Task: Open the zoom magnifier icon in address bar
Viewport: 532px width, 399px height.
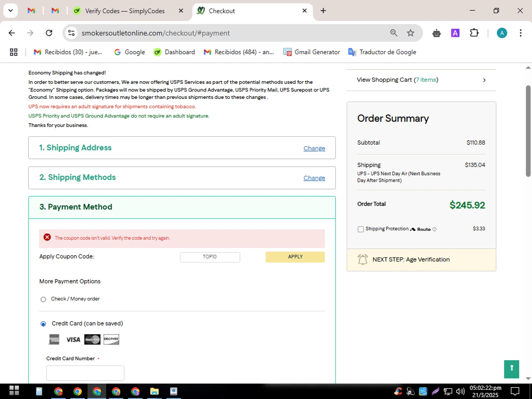Action: click(394, 33)
